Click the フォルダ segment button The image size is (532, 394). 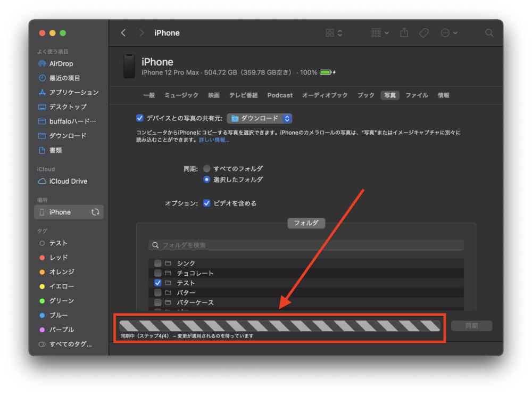[x=306, y=223]
